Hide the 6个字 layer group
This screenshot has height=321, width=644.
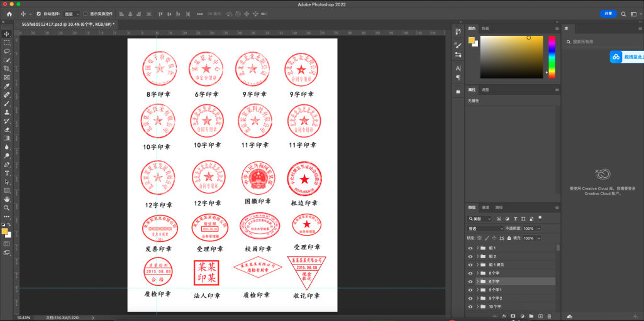[470, 281]
